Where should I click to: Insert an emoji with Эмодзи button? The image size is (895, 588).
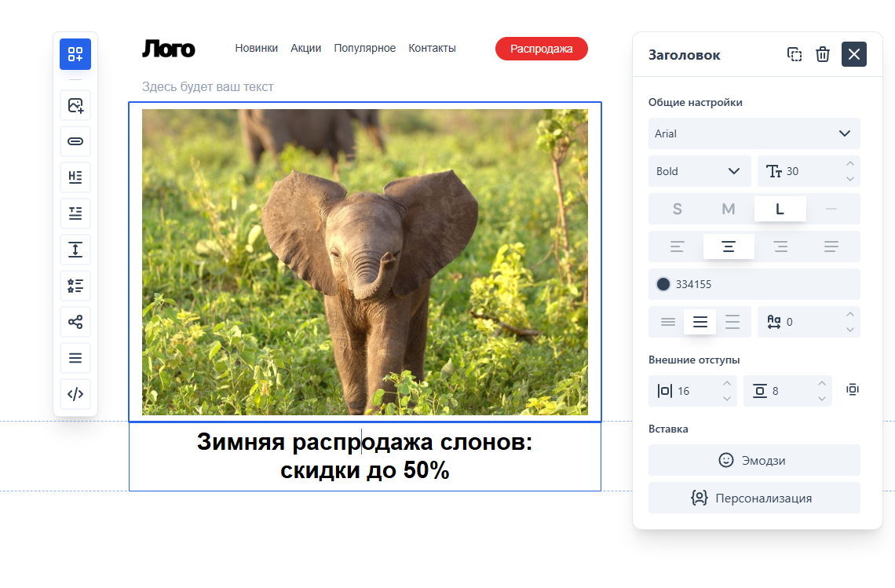[x=754, y=460]
